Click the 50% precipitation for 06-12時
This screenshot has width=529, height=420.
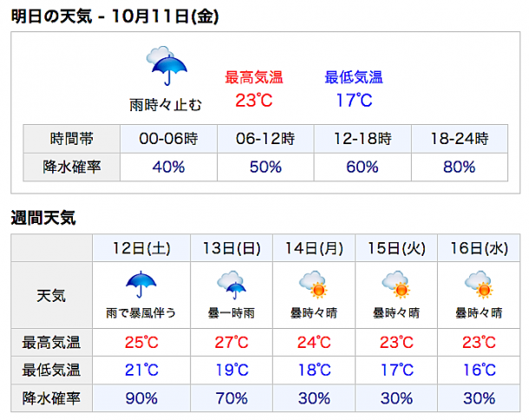pyautogui.click(x=265, y=167)
